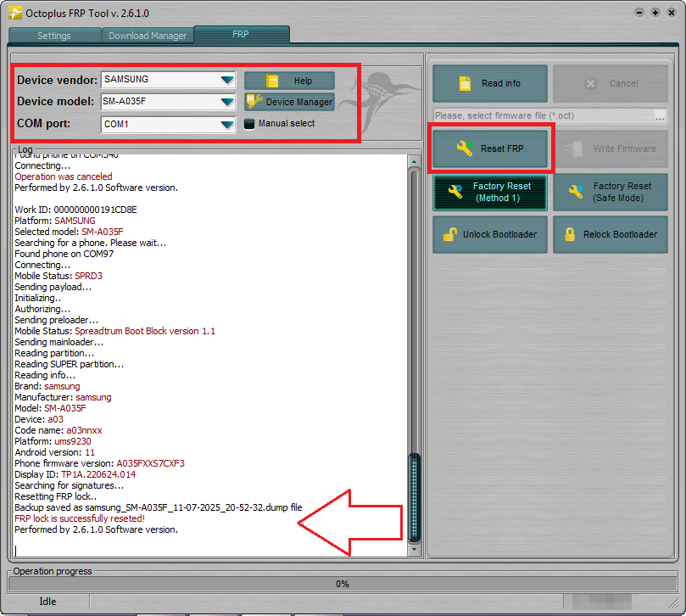Click the Write Firmware button
The width and height of the screenshot is (686, 616).
[611, 148]
